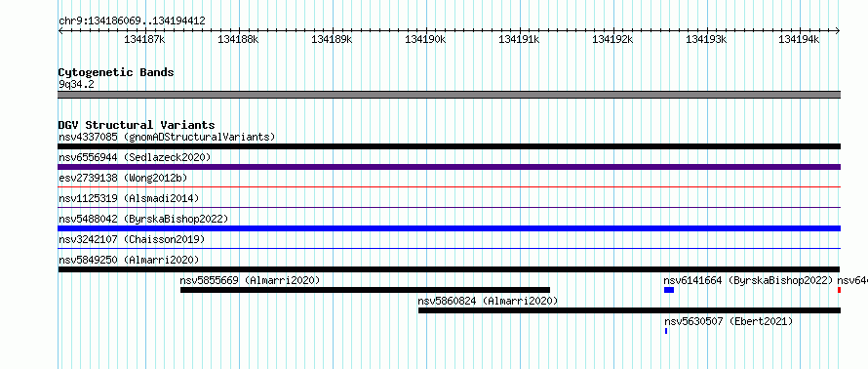This screenshot has height=369, width=868.
Task: Click the thick blue nsv5488042 variant bar
Action: coord(449,228)
